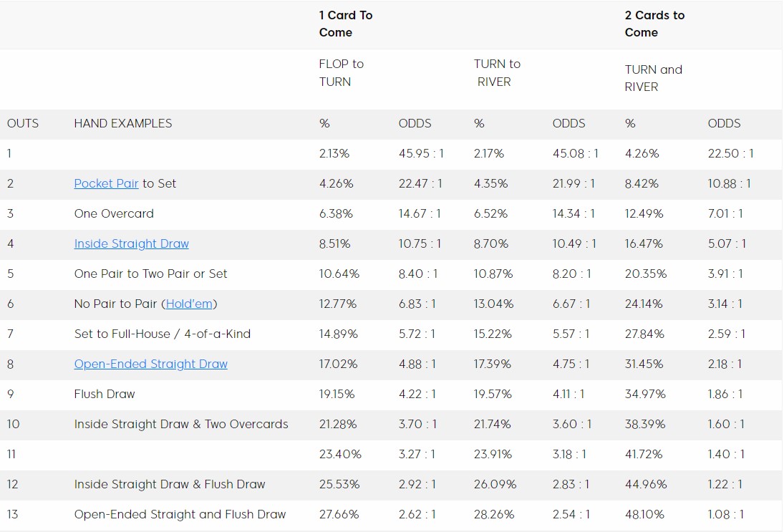Select the 'TURN to RIVER' subheader

point(497,72)
